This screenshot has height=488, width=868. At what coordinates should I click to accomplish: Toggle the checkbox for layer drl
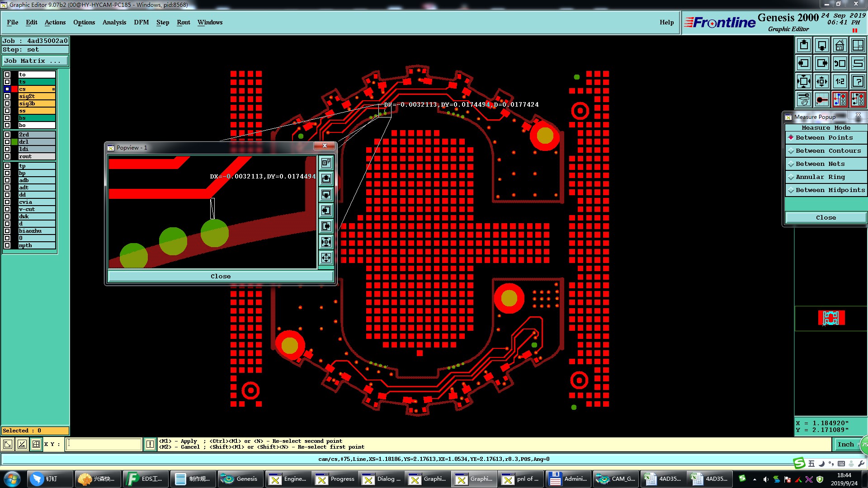(x=7, y=142)
